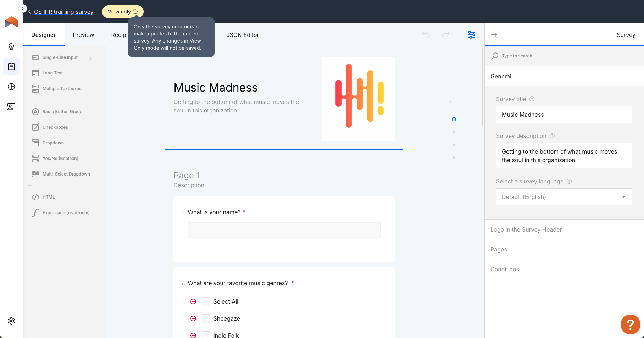Collapse the General section
Image resolution: width=644 pixels, height=338 pixels.
coord(564,76)
